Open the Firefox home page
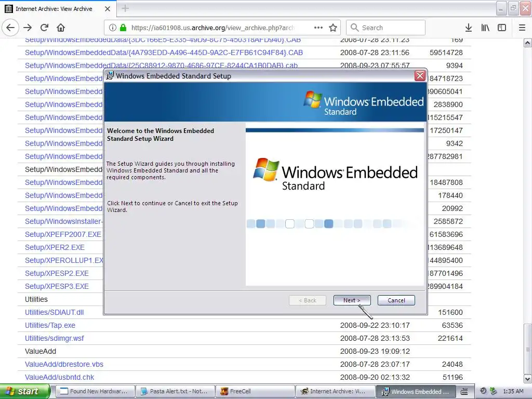 click(x=61, y=28)
